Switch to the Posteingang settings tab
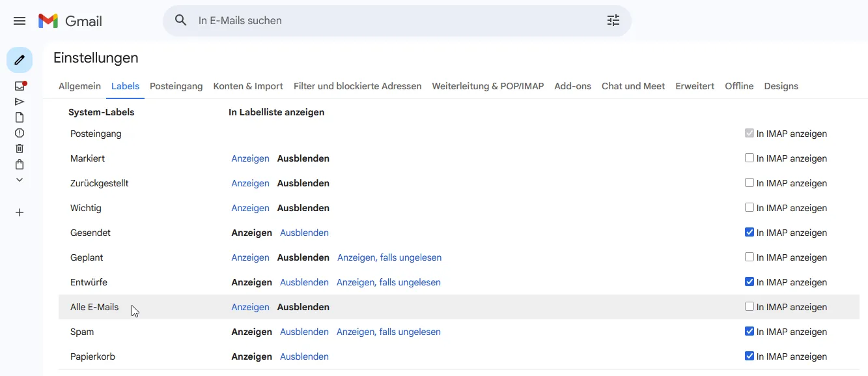 click(x=176, y=86)
